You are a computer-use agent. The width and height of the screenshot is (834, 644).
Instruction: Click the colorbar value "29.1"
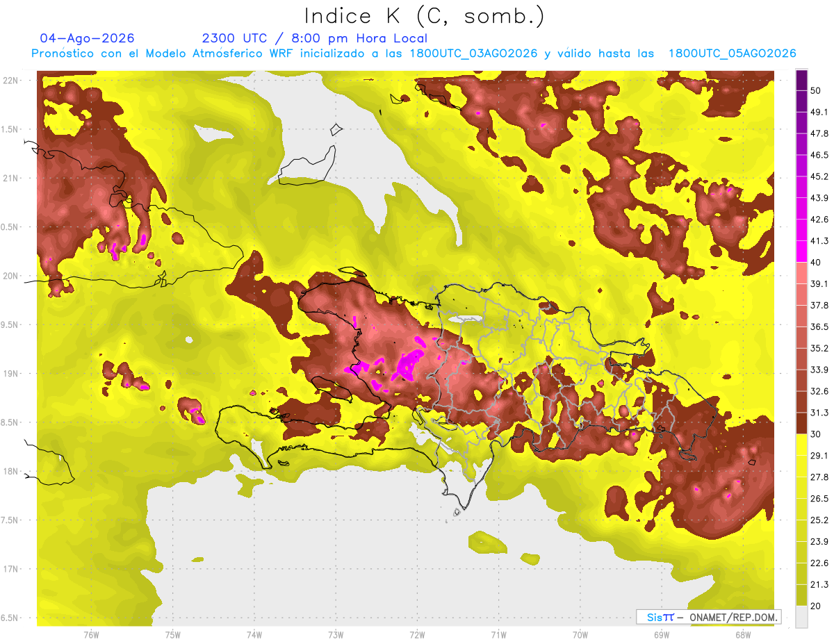[819, 456]
